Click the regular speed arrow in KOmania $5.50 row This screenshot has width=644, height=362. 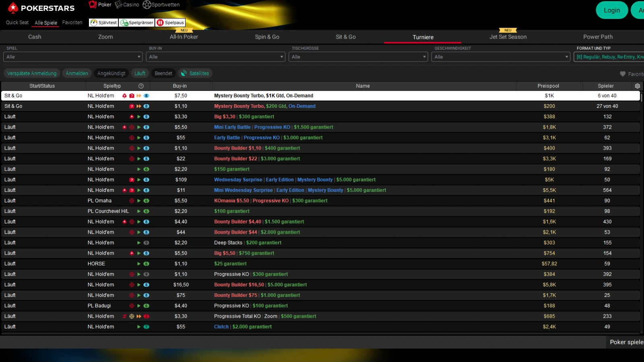click(139, 201)
